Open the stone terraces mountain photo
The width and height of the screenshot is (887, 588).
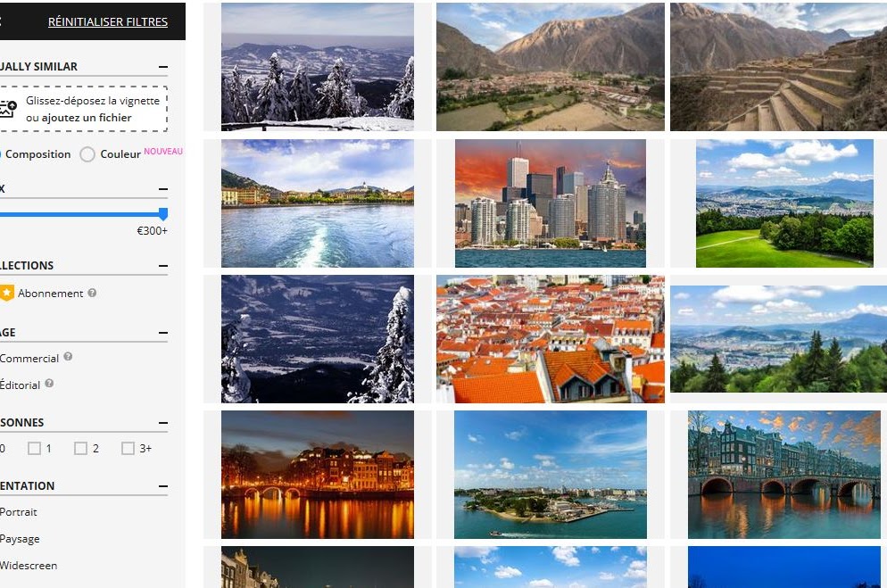[777, 67]
